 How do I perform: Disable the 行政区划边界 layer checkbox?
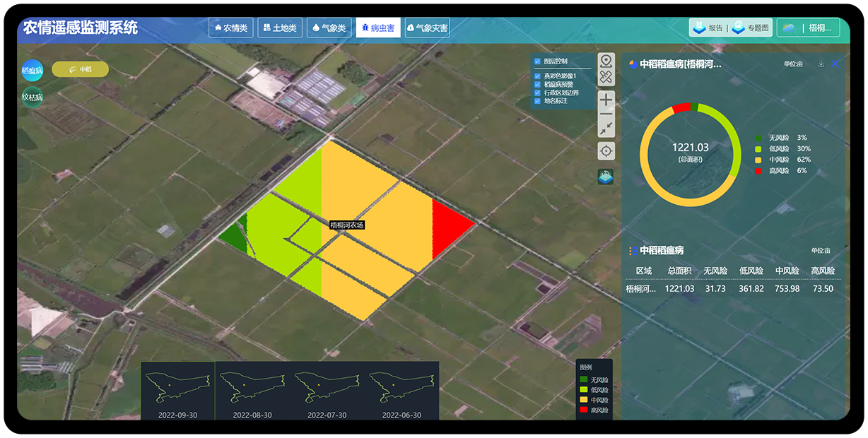[538, 93]
